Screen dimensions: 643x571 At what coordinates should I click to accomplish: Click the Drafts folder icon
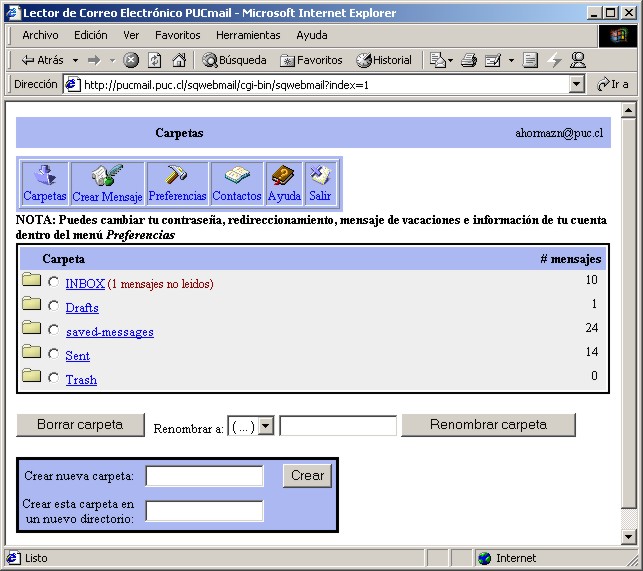coord(32,304)
